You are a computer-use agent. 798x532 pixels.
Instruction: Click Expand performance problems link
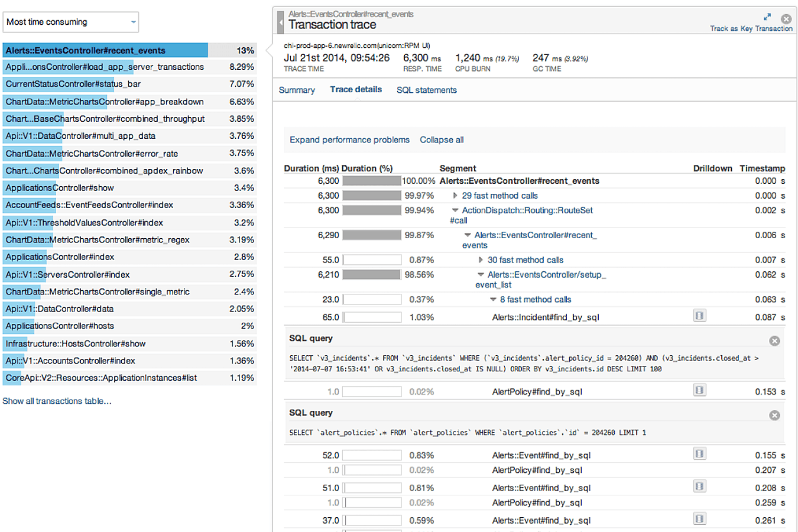[x=349, y=140]
